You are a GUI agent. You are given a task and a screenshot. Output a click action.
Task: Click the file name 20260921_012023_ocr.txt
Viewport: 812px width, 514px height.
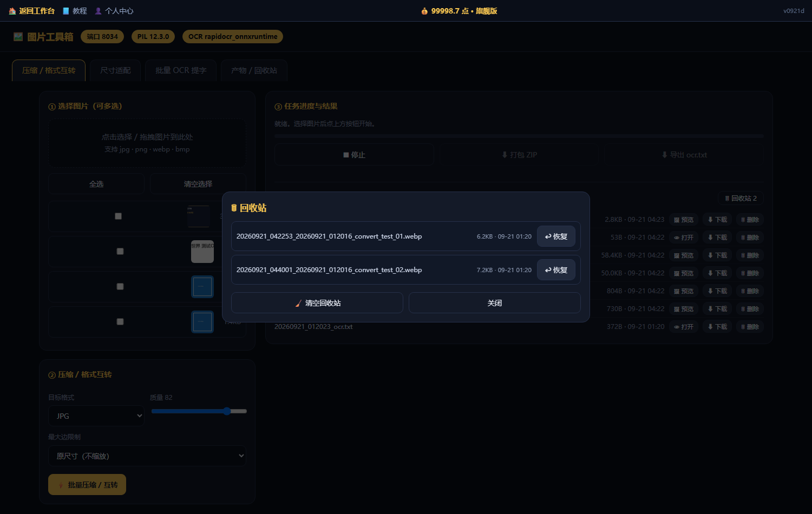[313, 327]
